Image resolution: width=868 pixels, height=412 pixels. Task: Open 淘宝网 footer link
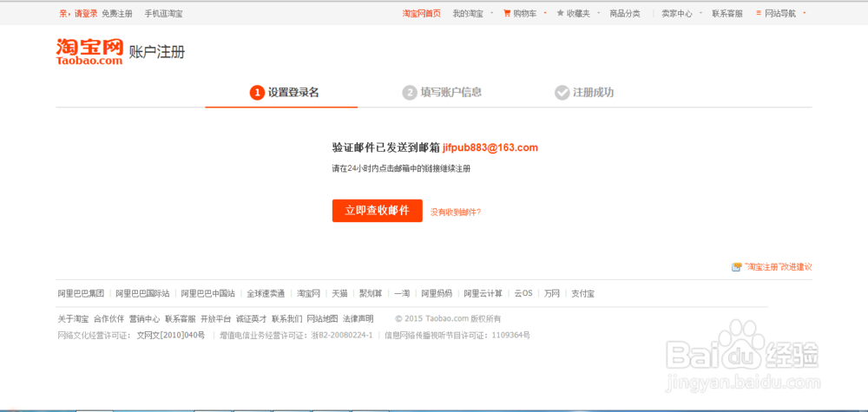pos(308,293)
